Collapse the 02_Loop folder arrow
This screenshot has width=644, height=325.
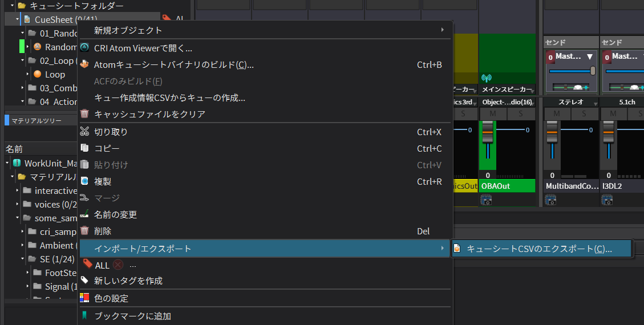tap(23, 60)
